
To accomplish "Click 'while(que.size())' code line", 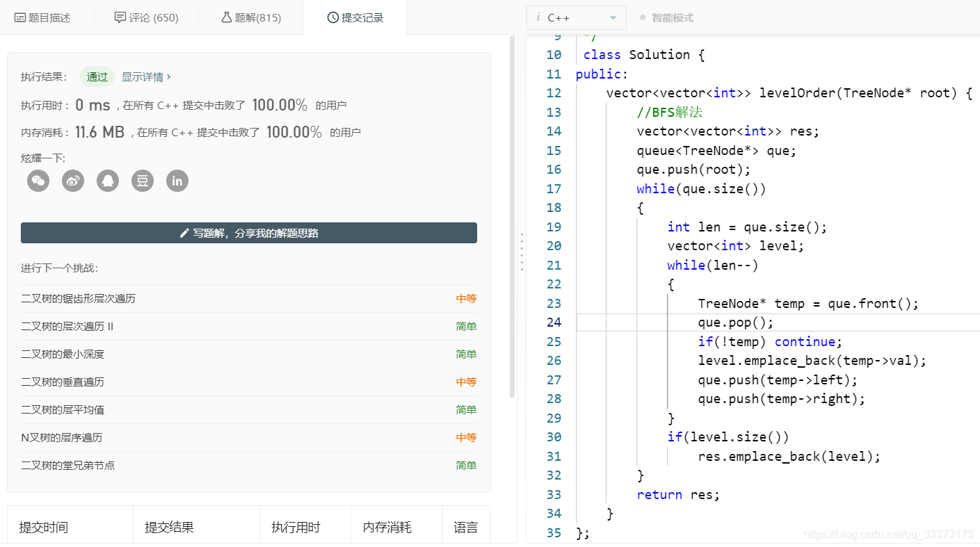I will pos(701,188).
